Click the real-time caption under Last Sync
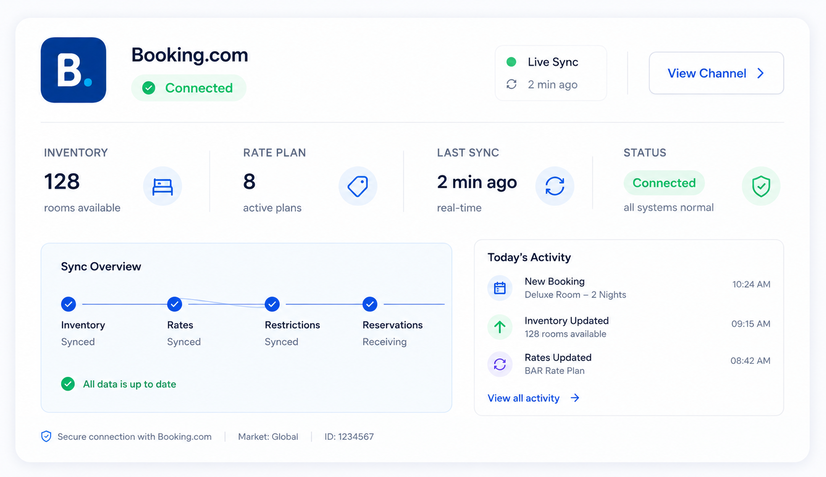The width and height of the screenshot is (826, 477). point(459,208)
